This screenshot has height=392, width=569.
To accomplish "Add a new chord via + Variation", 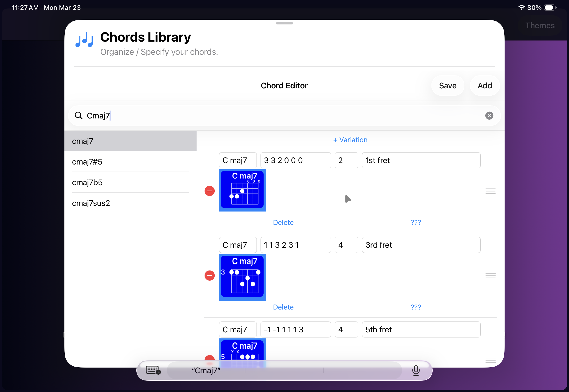I will tap(350, 140).
